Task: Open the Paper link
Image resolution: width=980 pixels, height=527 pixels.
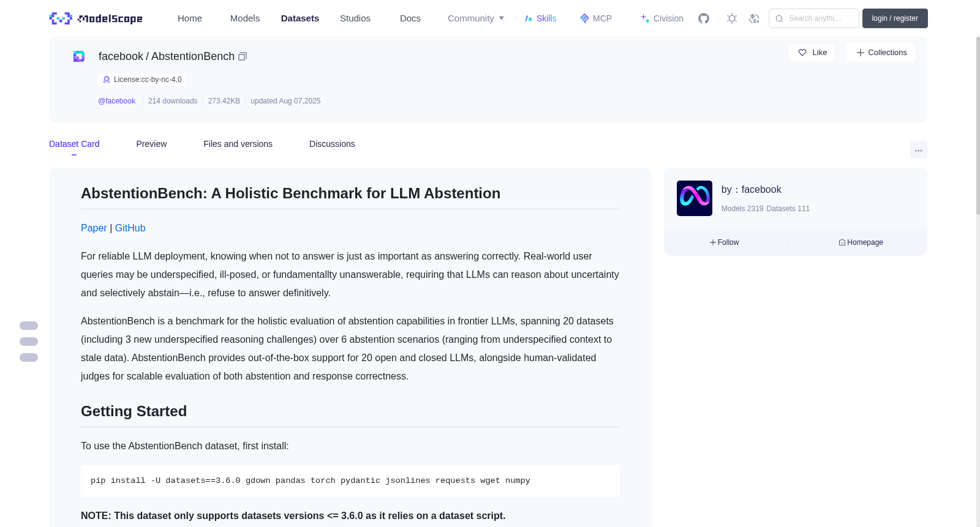Action: [x=94, y=228]
